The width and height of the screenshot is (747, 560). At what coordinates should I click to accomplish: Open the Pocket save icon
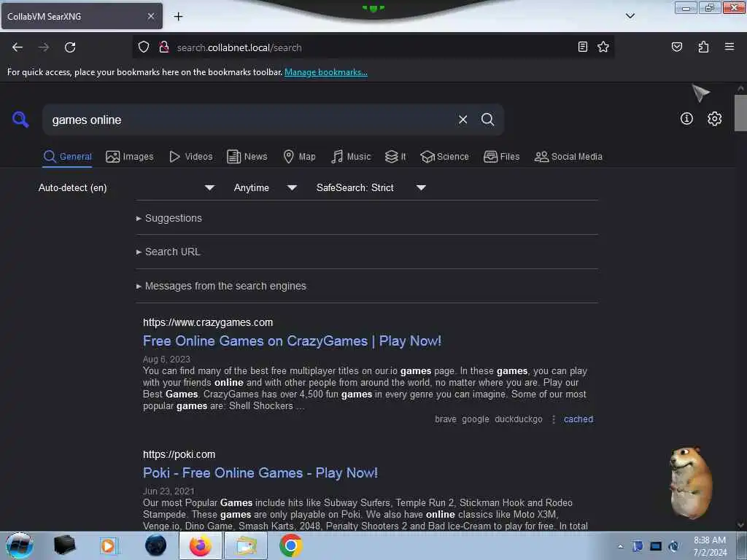676,47
